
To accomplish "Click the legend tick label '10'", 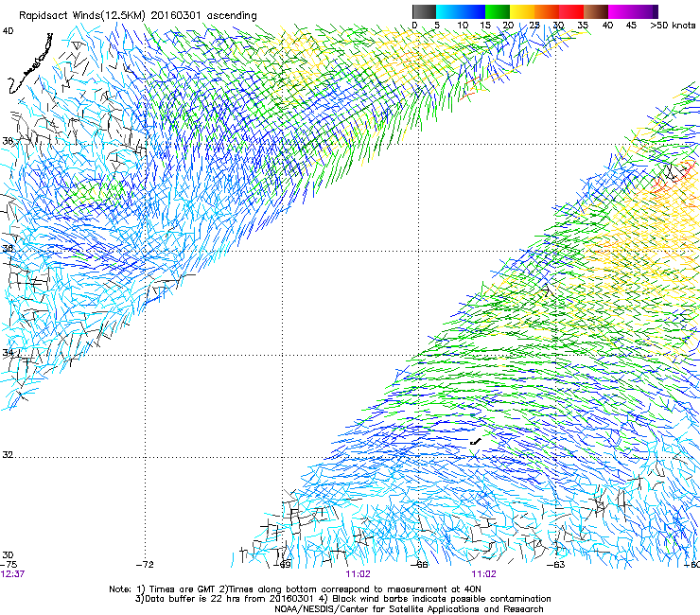I will coord(463,26).
